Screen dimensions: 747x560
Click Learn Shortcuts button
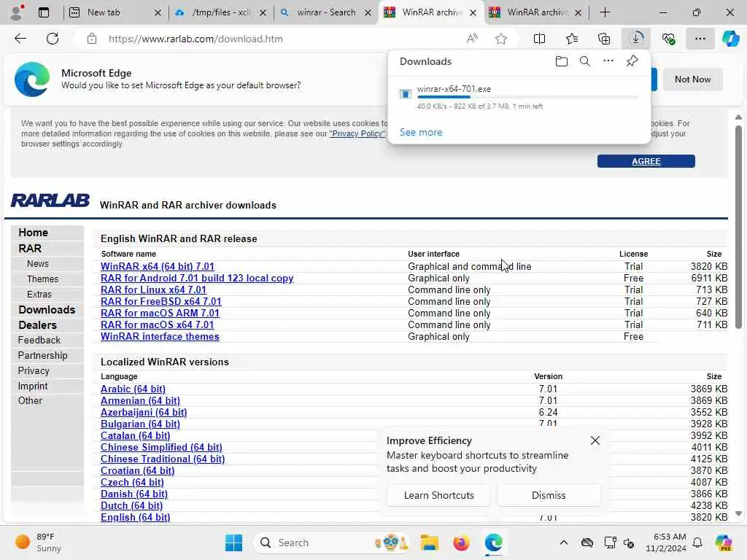(x=438, y=495)
